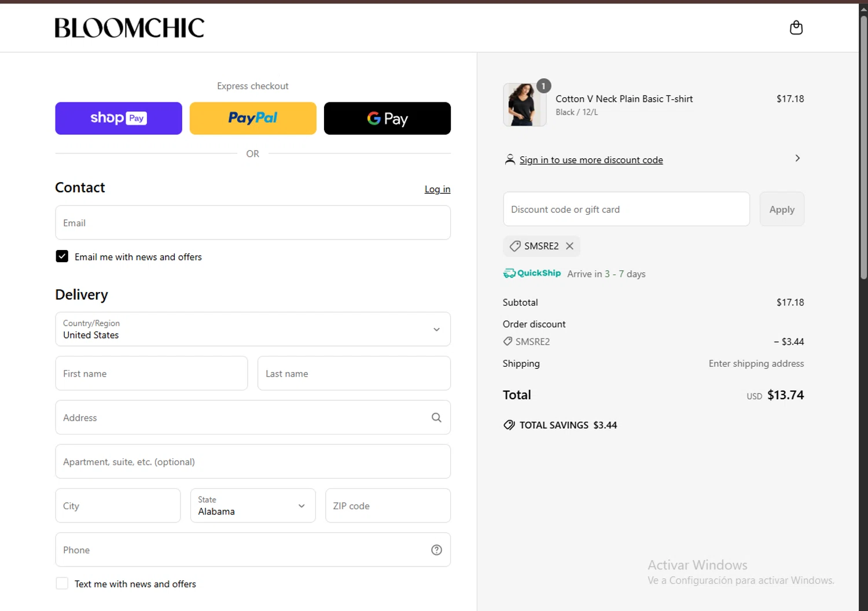The width and height of the screenshot is (868, 611).
Task: Expand sign in discount chevron arrow
Action: pos(797,158)
